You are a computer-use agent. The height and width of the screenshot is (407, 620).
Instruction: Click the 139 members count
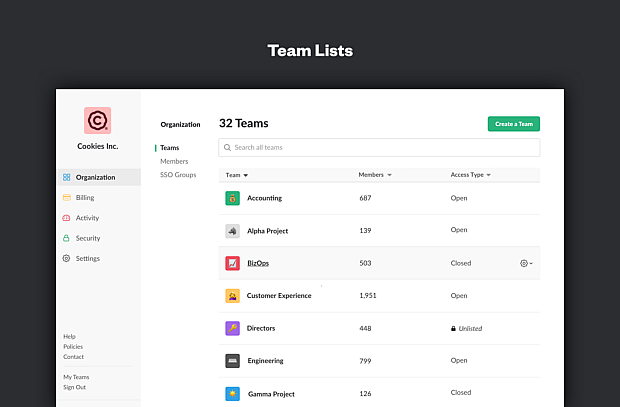click(x=365, y=231)
